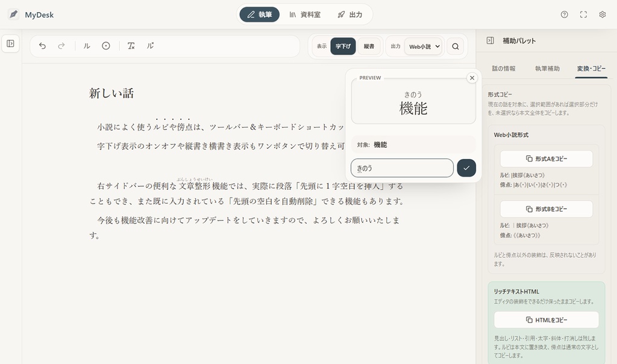617x364 pixels.
Task: Open the left episode sidebar icon
Action: [x=10, y=43]
